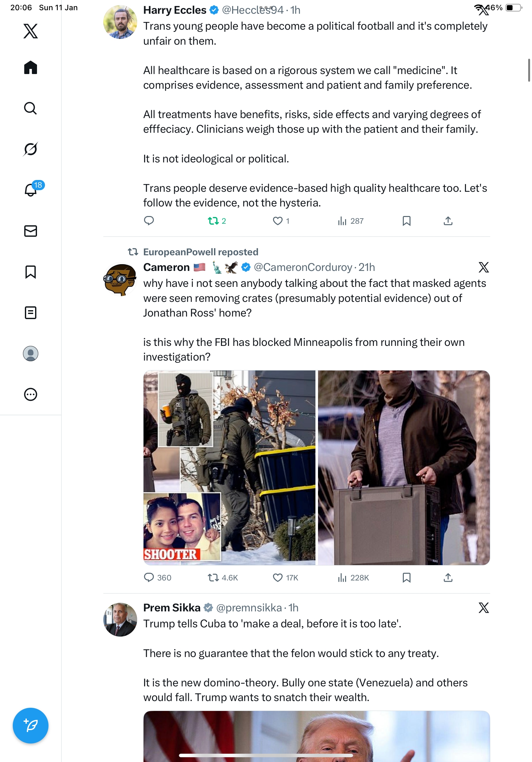Open Messages envelope in sidebar
This screenshot has height=762, width=532.
tap(31, 231)
